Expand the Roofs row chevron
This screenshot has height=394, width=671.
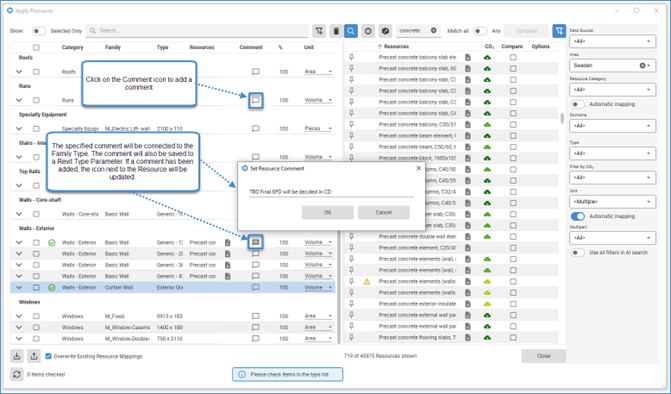tap(19, 72)
